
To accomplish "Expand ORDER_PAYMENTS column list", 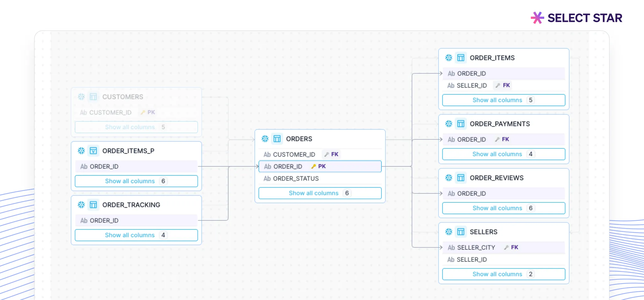I will [503, 154].
